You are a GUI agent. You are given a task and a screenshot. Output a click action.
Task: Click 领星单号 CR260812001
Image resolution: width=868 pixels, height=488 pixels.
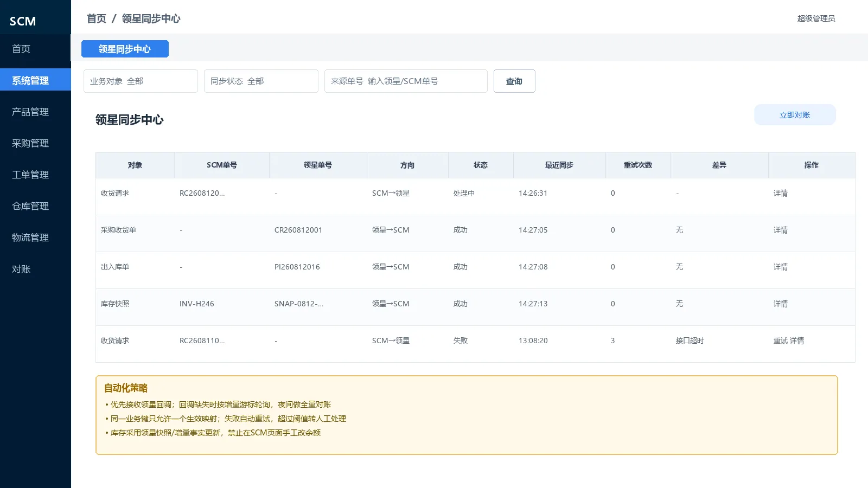(298, 230)
